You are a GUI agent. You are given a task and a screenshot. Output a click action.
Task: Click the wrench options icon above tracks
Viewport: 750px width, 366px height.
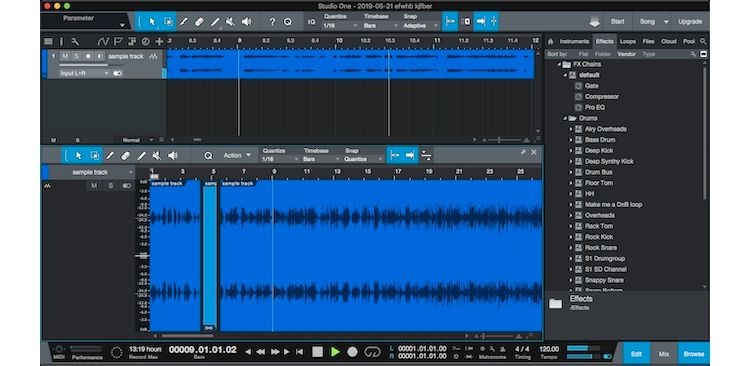click(x=75, y=42)
